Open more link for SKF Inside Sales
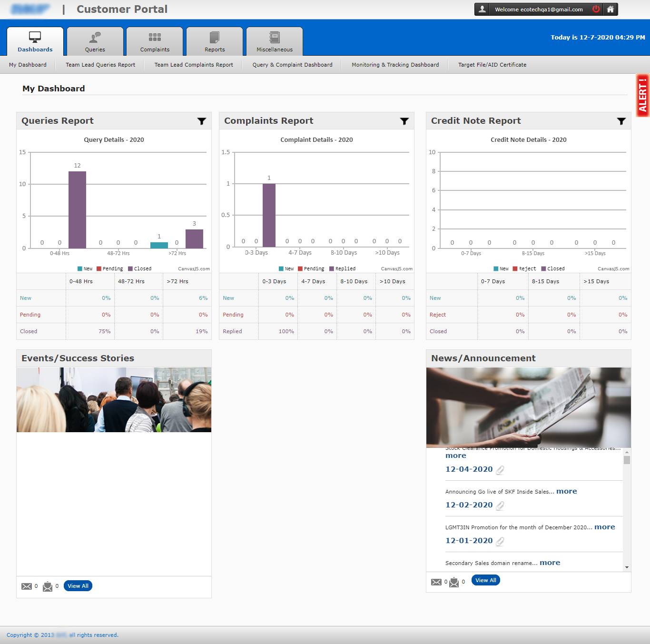 pyautogui.click(x=566, y=491)
